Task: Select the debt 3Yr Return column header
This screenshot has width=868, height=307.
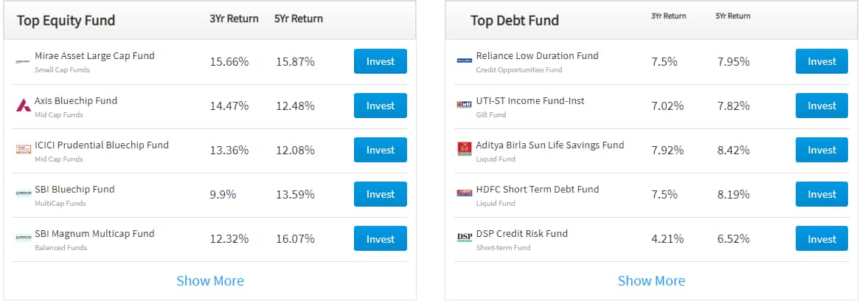Action: pyautogui.click(x=668, y=16)
